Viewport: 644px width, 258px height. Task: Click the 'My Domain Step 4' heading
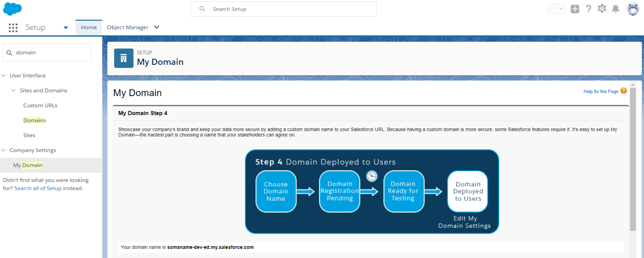(143, 113)
